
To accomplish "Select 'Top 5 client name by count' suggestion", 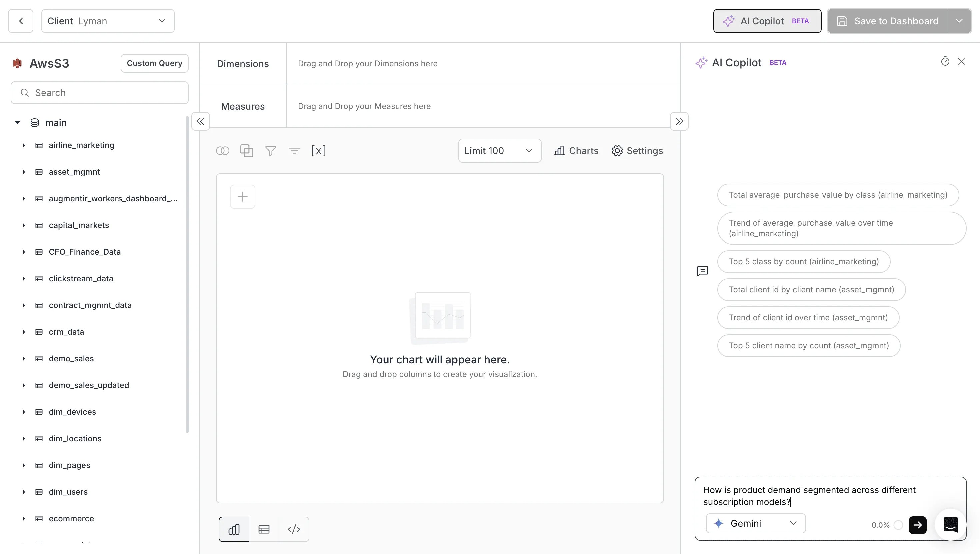I will point(808,345).
